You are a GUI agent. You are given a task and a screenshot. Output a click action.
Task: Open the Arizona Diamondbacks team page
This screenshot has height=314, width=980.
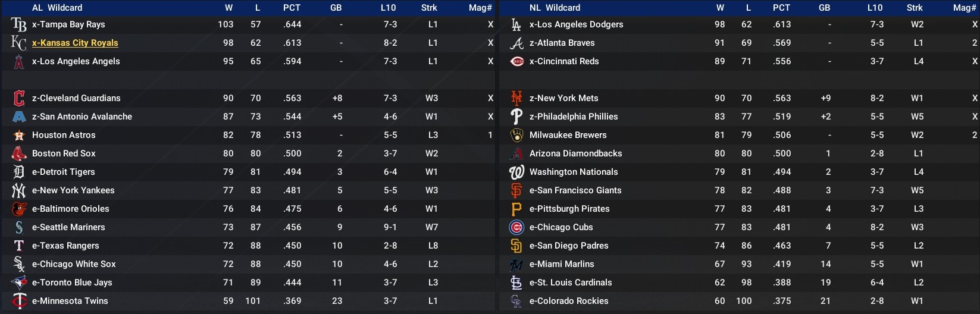[x=575, y=153]
